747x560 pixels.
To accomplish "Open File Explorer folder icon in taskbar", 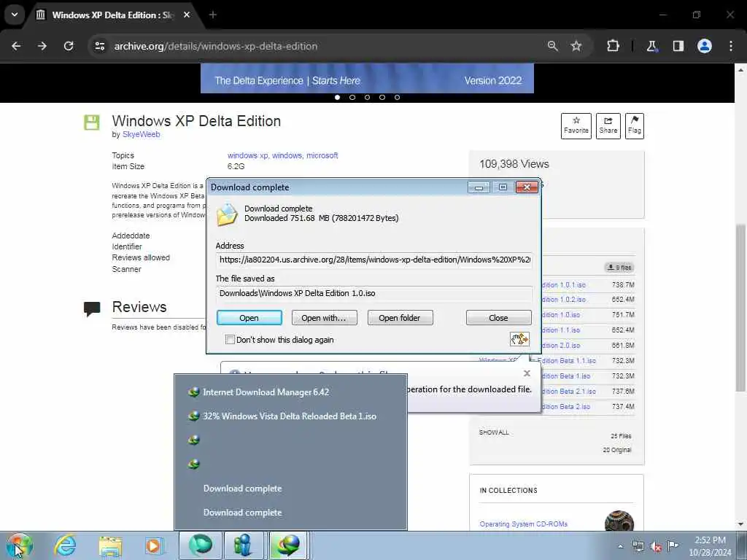I will click(111, 545).
